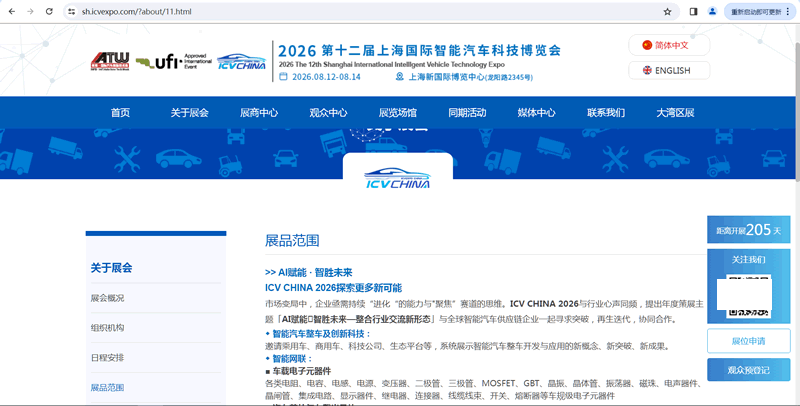Image resolution: width=800 pixels, height=406 pixels.
Task: Open the 同期活动 navigation menu
Action: 467,112
